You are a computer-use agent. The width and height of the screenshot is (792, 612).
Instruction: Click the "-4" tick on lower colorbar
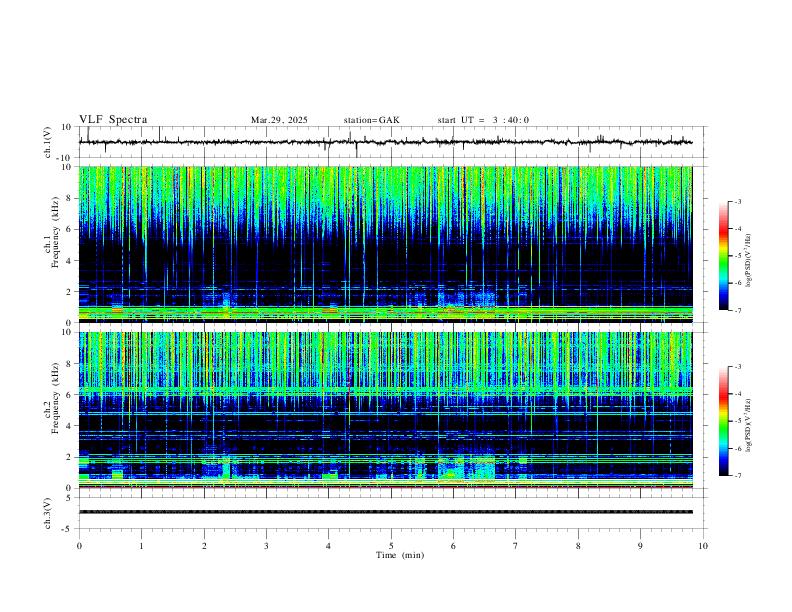(x=738, y=394)
